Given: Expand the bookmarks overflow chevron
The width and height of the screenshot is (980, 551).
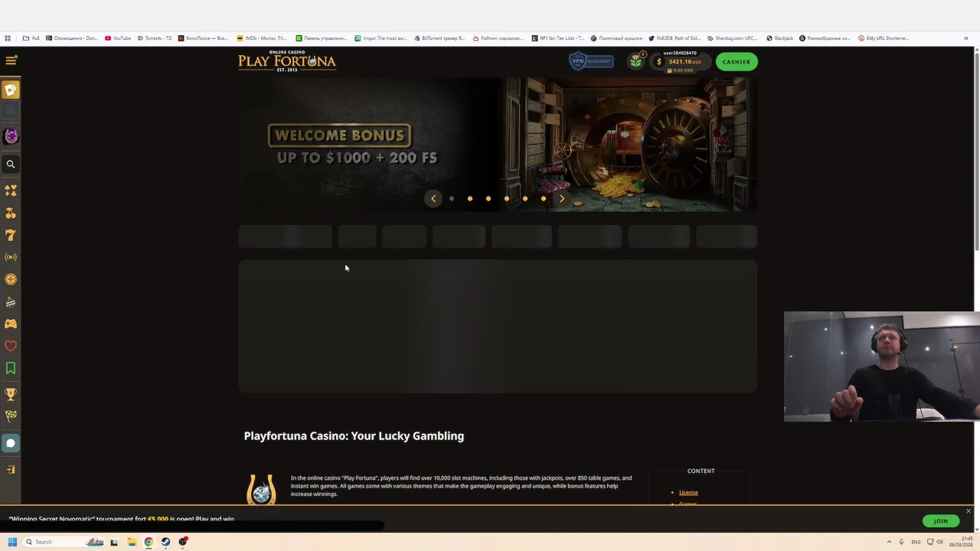Looking at the screenshot, I should [966, 38].
